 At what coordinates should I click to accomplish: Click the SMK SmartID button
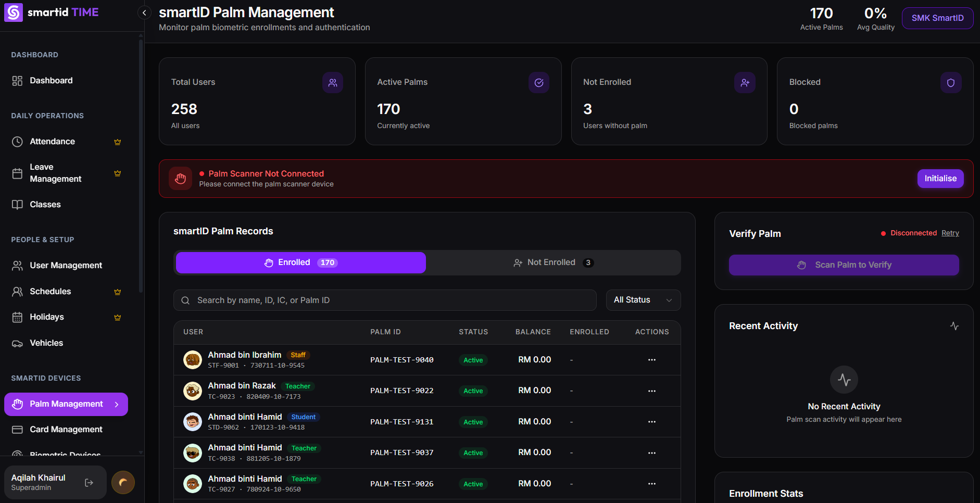point(937,18)
